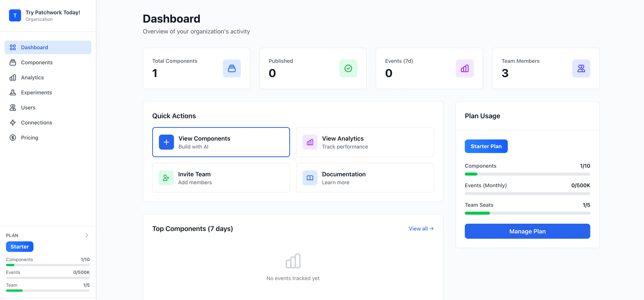644x300 pixels.
Task: Open the Pricing page
Action: tap(48, 138)
